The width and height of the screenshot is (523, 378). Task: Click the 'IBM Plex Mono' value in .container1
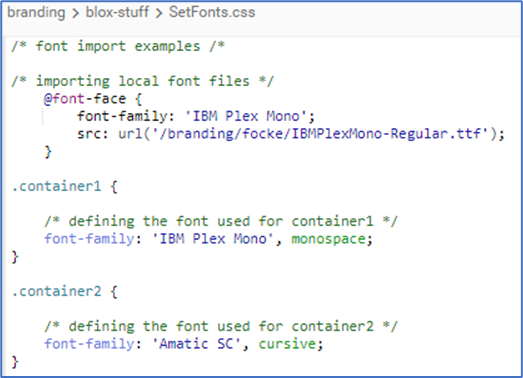pos(213,239)
